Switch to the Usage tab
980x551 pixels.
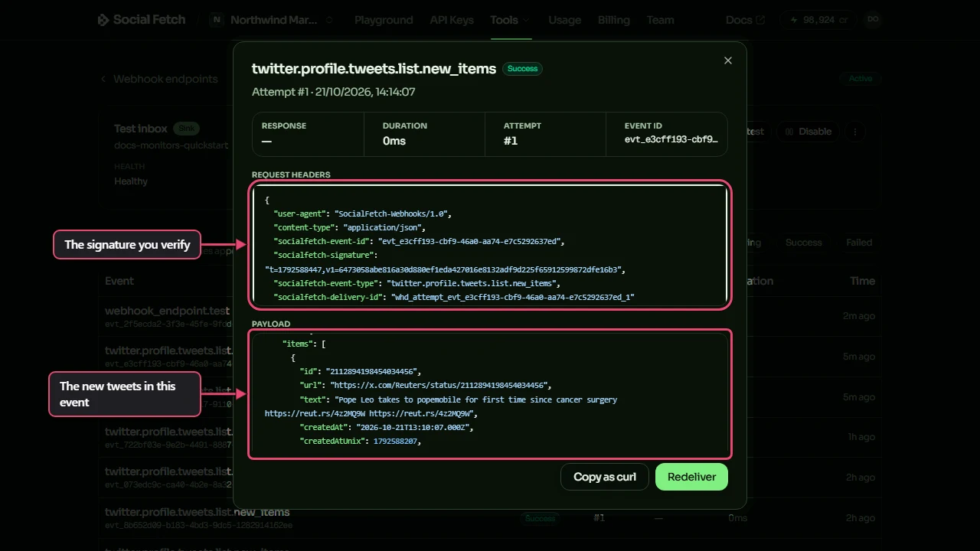point(564,20)
